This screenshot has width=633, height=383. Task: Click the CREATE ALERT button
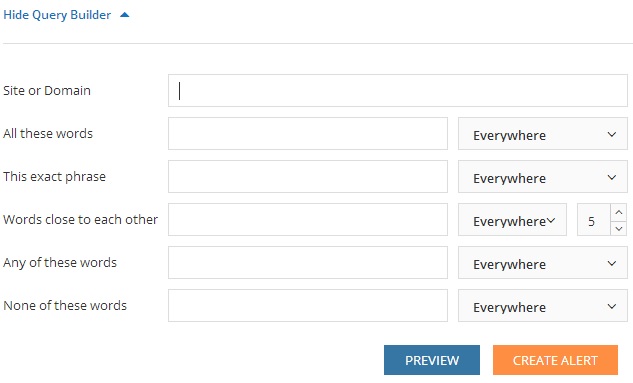tap(555, 360)
